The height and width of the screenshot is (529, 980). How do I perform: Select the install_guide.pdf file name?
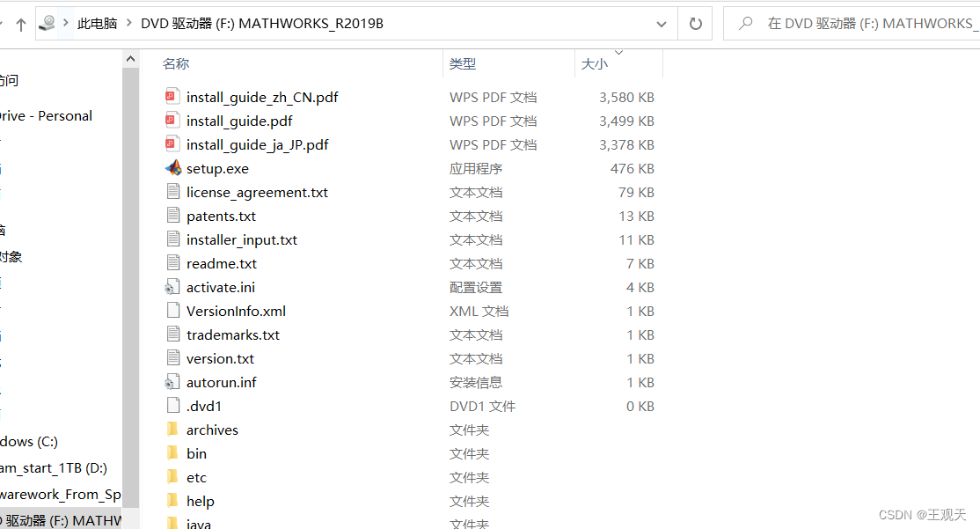click(239, 121)
